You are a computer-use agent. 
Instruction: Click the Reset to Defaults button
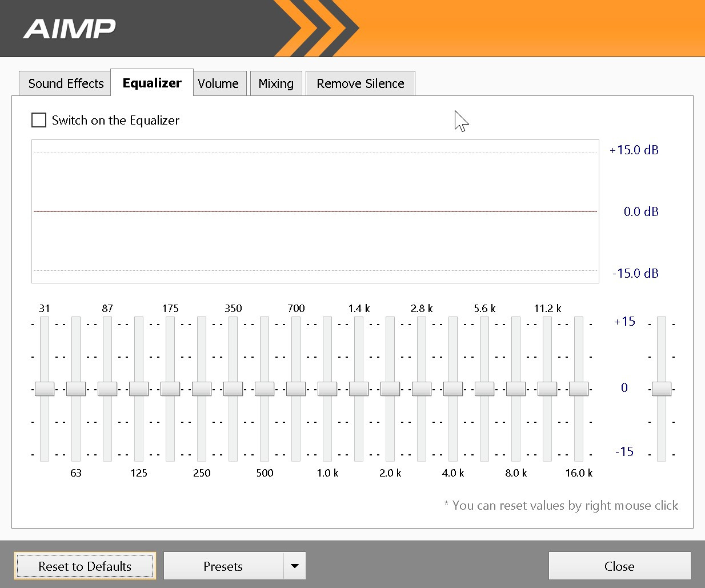click(85, 566)
